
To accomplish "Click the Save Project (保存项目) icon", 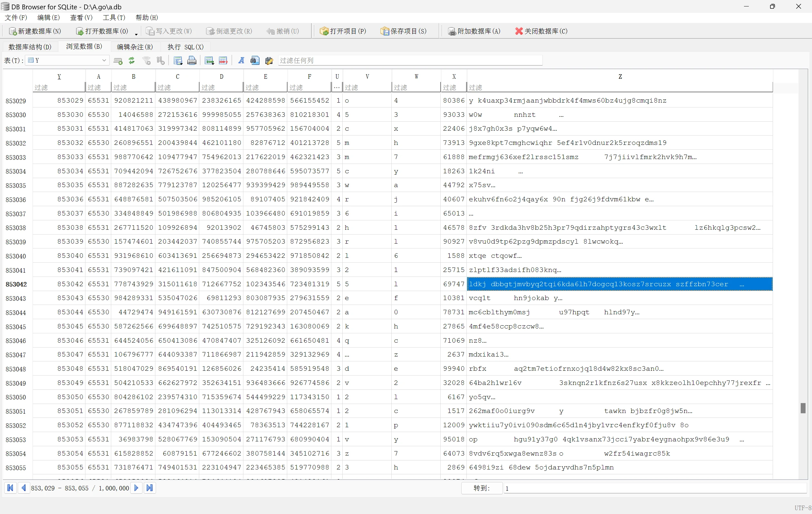I will pyautogui.click(x=385, y=31).
